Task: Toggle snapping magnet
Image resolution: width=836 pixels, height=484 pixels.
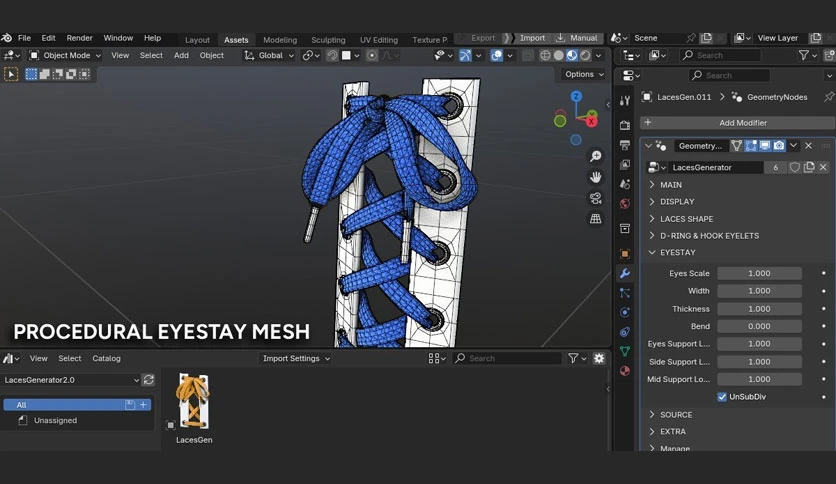Action: pyautogui.click(x=332, y=55)
